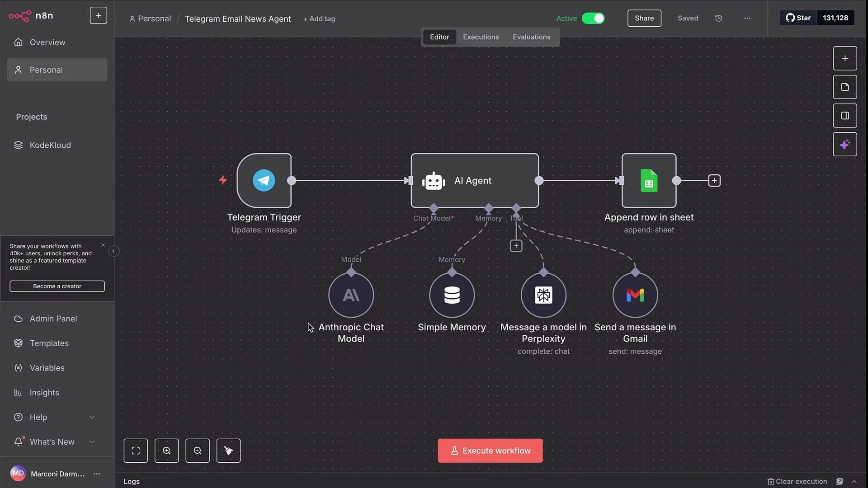This screenshot has width=868, height=488.
Task: Switch to the Evaluations tab
Action: (532, 37)
